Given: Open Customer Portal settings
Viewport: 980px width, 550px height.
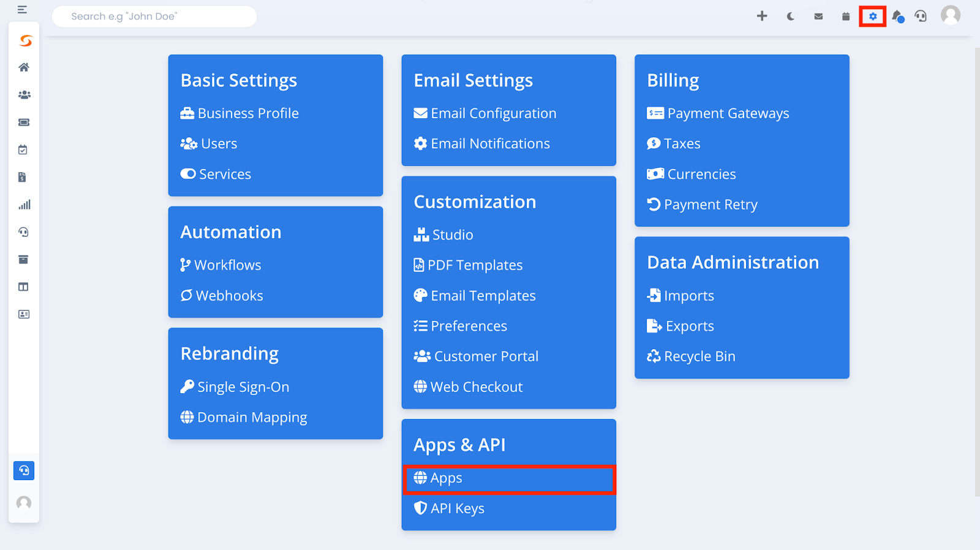Looking at the screenshot, I should (x=476, y=356).
